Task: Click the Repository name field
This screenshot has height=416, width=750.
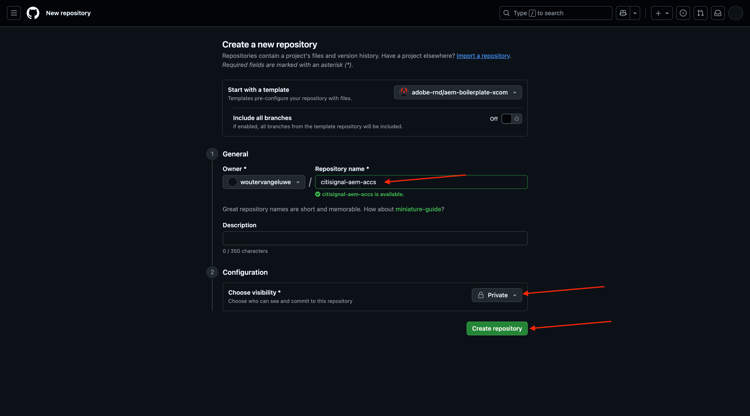Action: [x=421, y=182]
